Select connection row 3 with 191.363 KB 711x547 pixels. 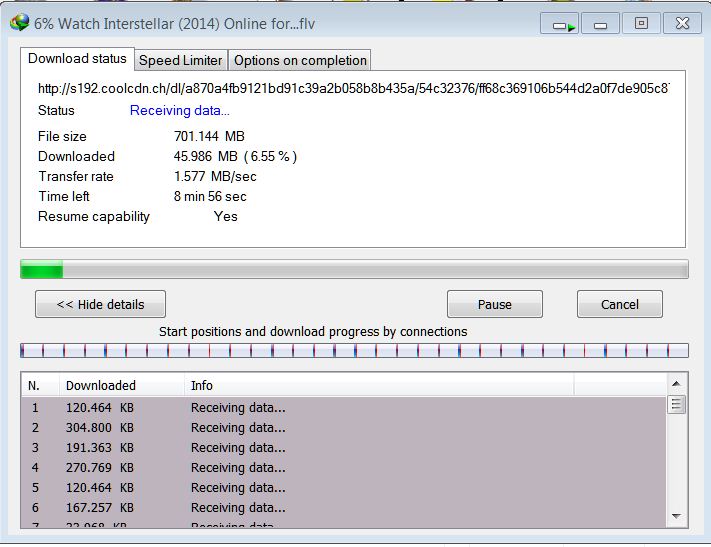coord(344,448)
